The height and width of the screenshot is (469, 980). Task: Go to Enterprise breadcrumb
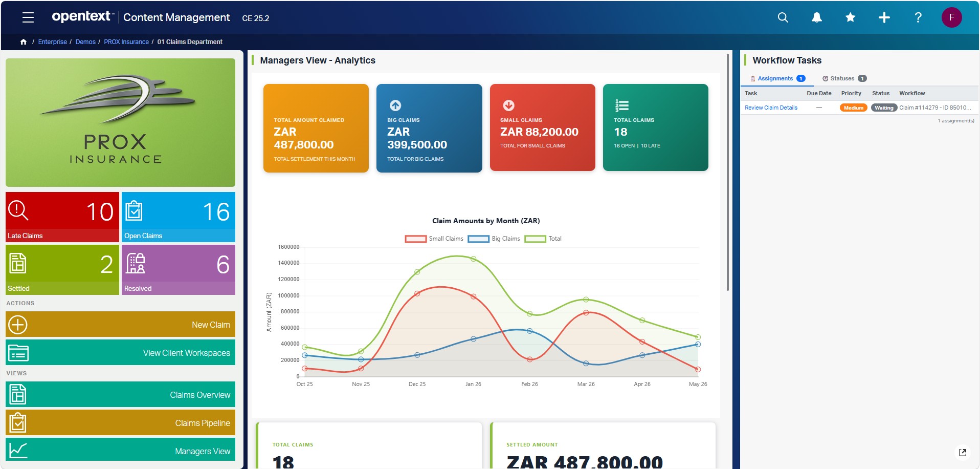pyautogui.click(x=53, y=42)
